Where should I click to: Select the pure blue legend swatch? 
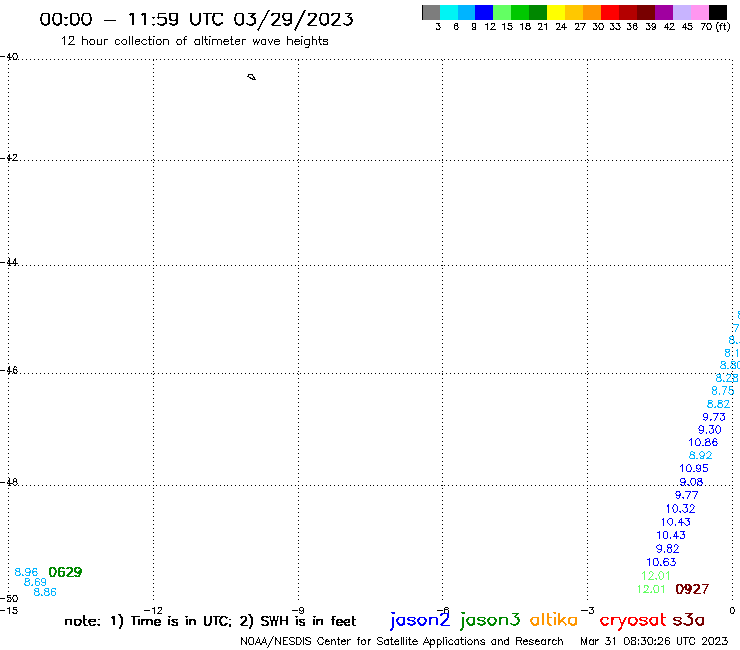coord(484,12)
